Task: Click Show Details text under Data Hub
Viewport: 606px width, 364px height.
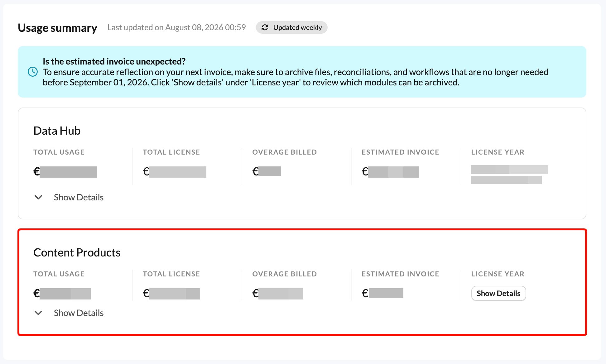Action: pos(79,197)
